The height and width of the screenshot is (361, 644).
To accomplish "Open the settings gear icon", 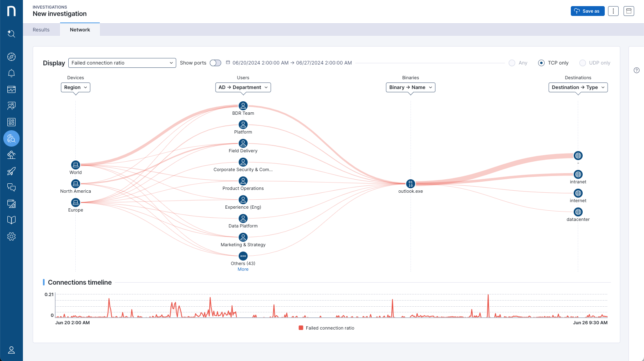I will [x=11, y=236].
